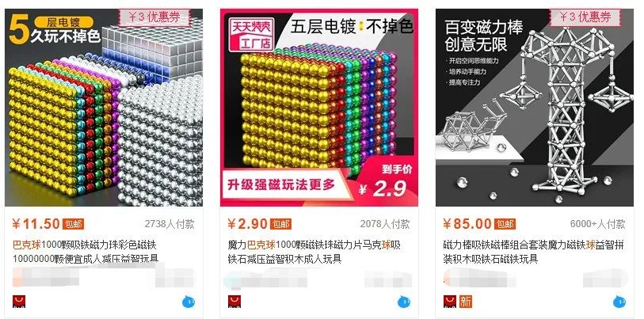
Task: Click ¥3 优惠券 coupon on first product
Action: (154, 17)
